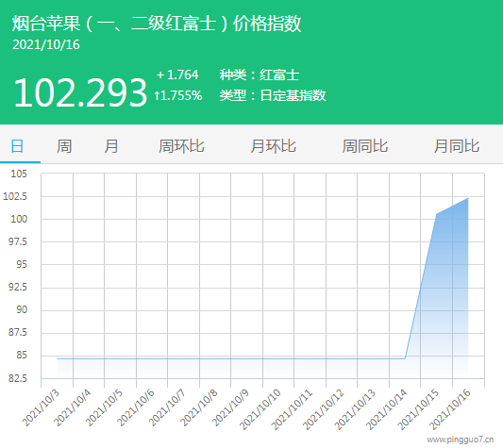Open the 月同比 tab
Screen dimensions: 503x448
(457, 146)
